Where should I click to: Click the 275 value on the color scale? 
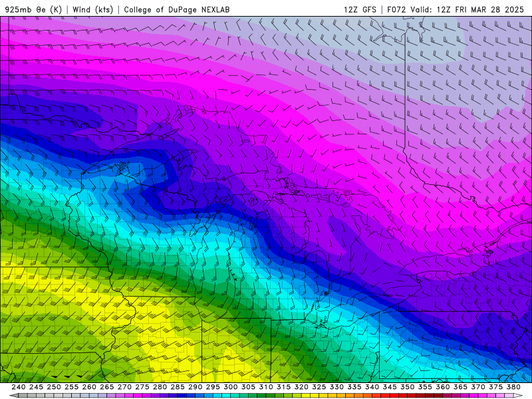142,387
